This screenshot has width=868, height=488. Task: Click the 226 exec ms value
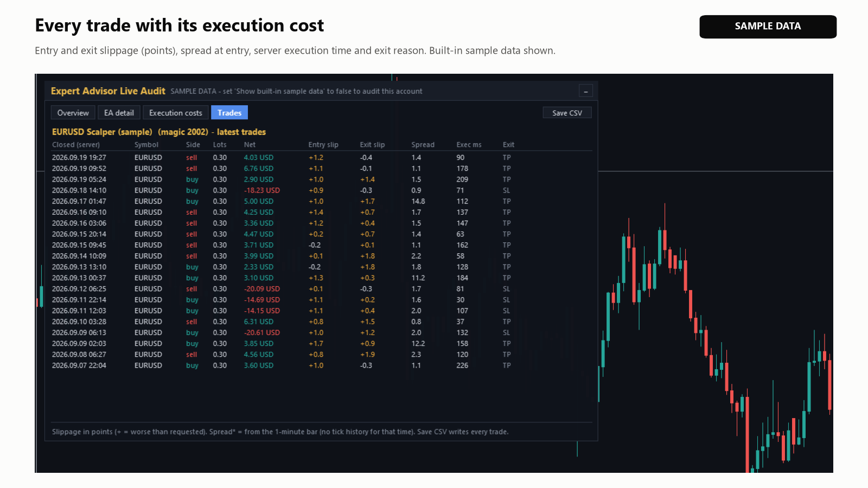pos(462,365)
